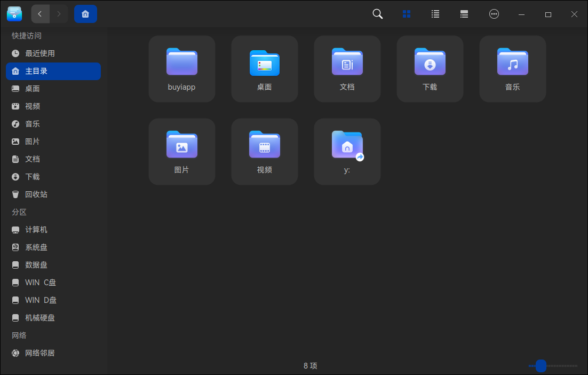This screenshot has width=588, height=375.
Task: Open 系统盘 partition
Action: point(53,247)
